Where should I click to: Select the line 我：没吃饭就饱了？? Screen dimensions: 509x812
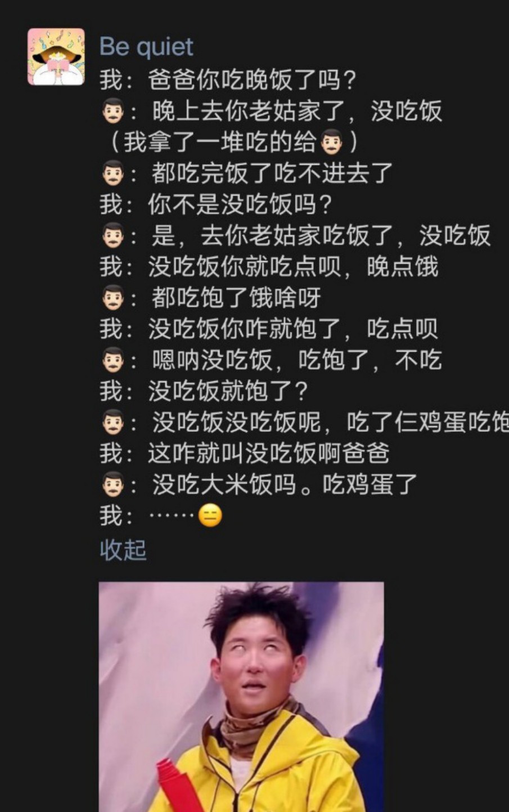pos(204,391)
